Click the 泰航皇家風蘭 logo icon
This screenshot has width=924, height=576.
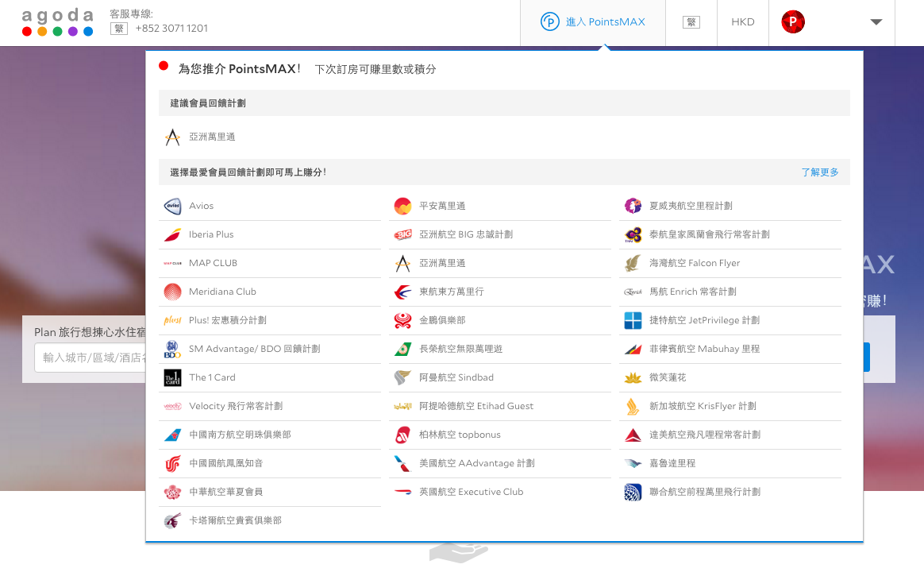coord(633,234)
